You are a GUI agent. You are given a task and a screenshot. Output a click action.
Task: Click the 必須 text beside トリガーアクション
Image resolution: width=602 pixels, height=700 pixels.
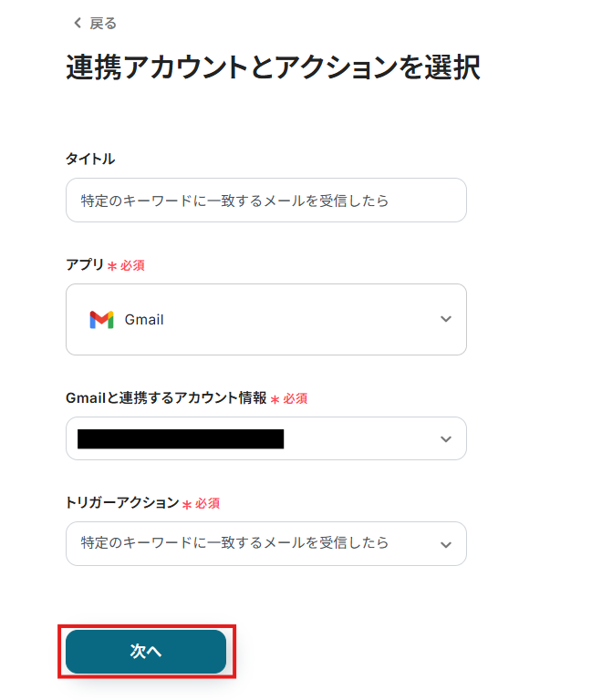[207, 503]
